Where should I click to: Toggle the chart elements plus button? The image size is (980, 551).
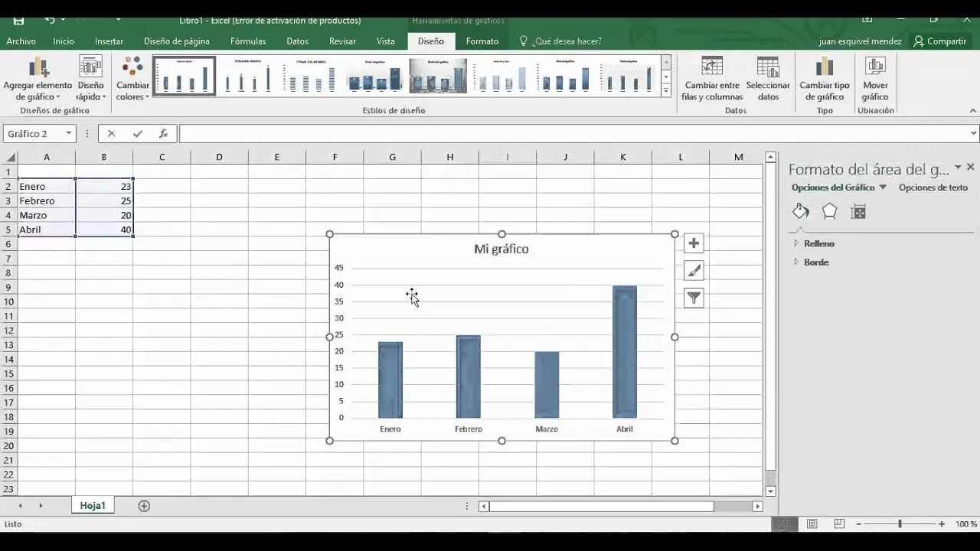tap(693, 243)
